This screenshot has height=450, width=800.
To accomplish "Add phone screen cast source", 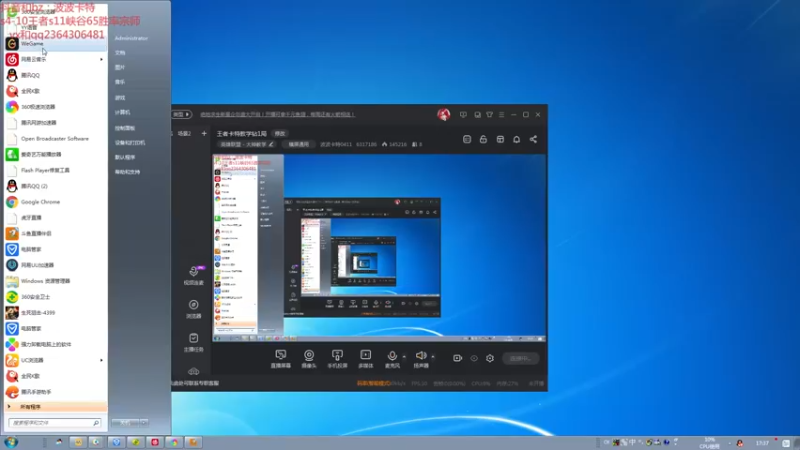I will click(337, 359).
